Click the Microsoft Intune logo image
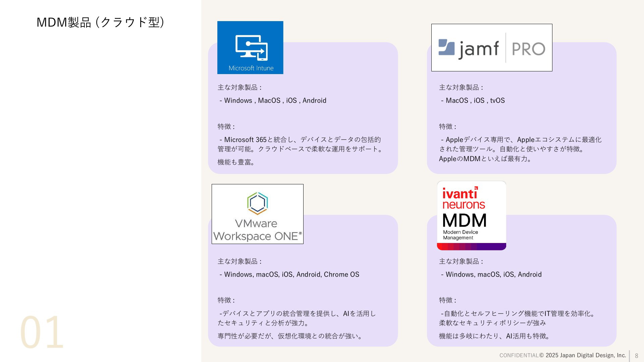 (250, 48)
